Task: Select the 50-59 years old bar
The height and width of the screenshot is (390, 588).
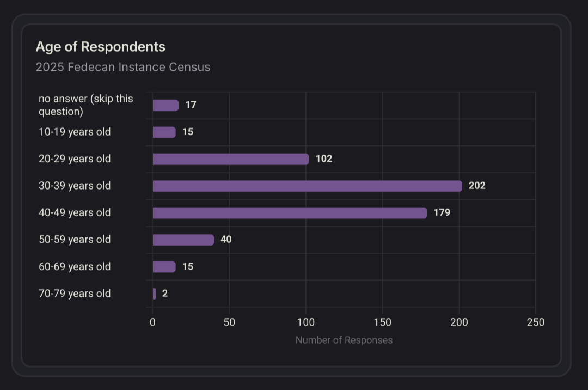Action: [183, 240]
